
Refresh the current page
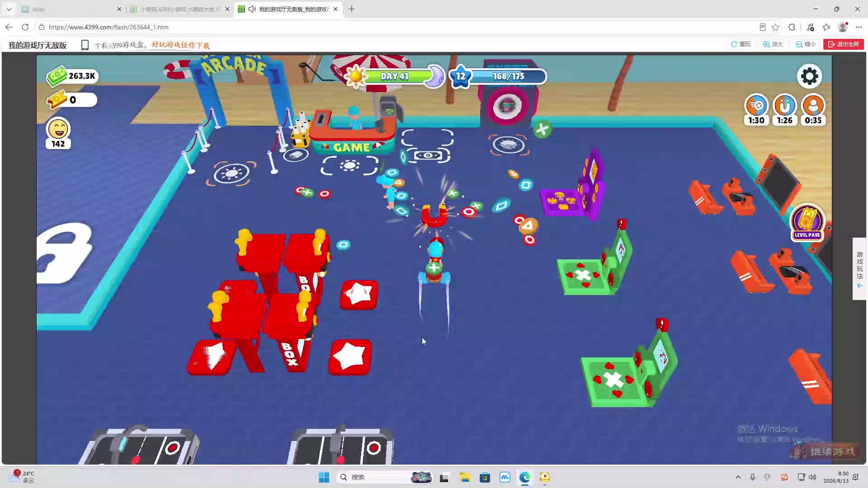coord(25,27)
